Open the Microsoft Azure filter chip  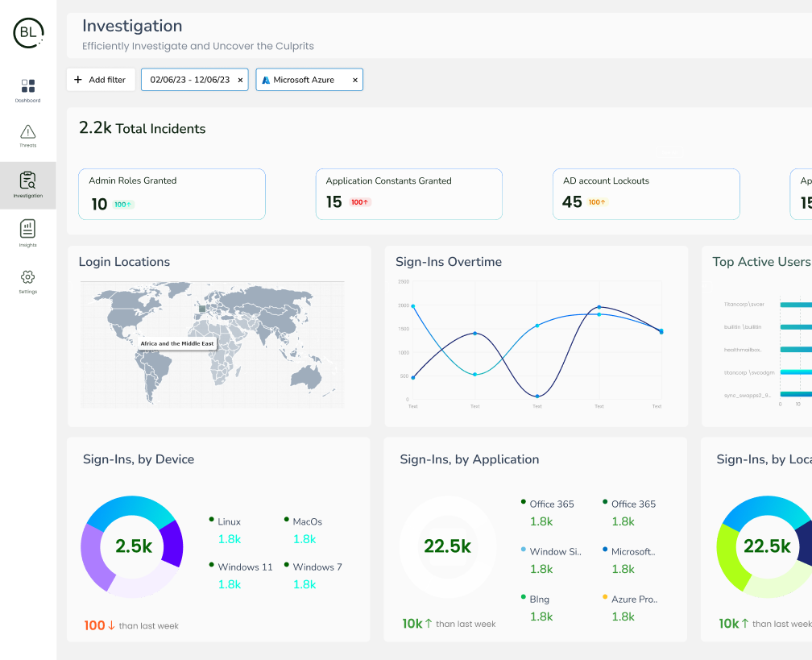coord(309,79)
